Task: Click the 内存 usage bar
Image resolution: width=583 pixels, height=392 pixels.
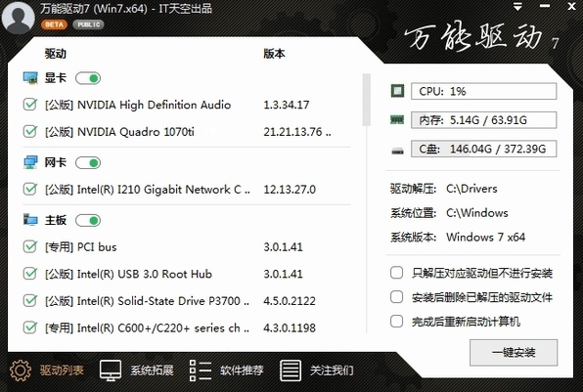Action: (484, 120)
